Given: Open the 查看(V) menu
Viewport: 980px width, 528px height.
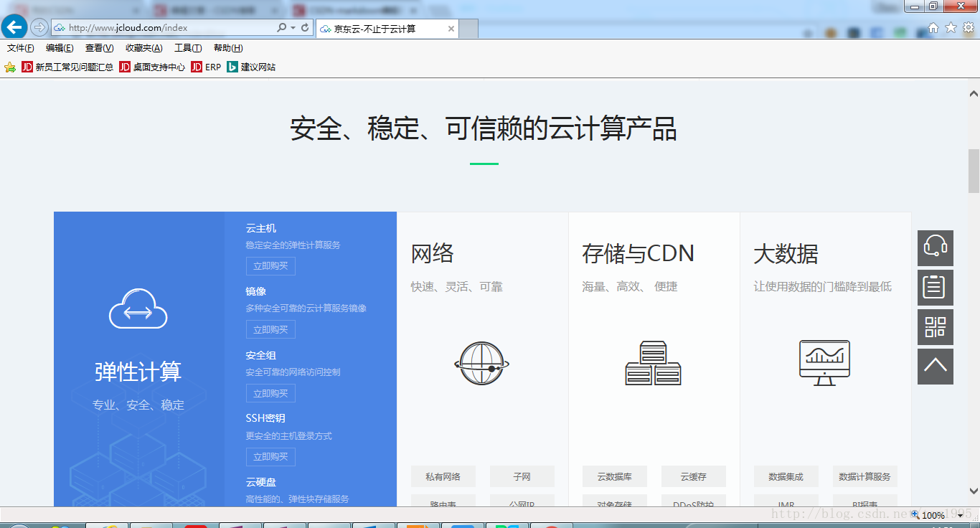Looking at the screenshot, I should (x=99, y=48).
